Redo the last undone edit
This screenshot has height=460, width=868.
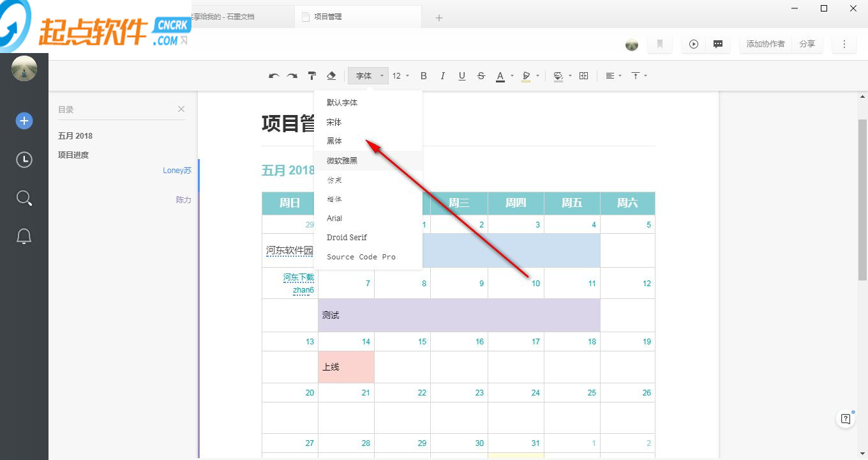(x=292, y=76)
